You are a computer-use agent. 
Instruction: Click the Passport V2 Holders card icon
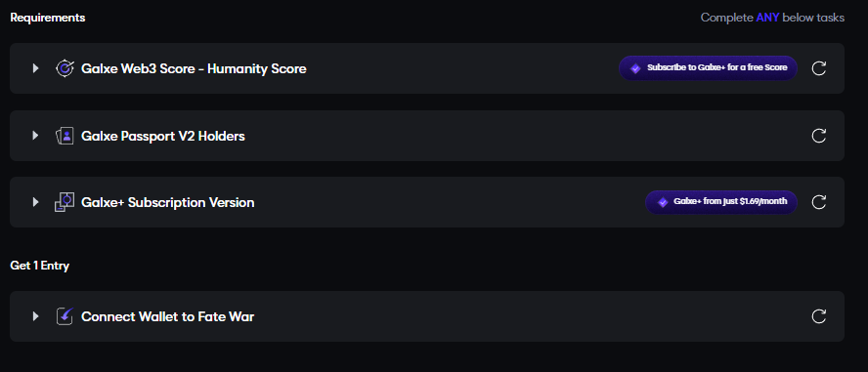pyautogui.click(x=65, y=136)
